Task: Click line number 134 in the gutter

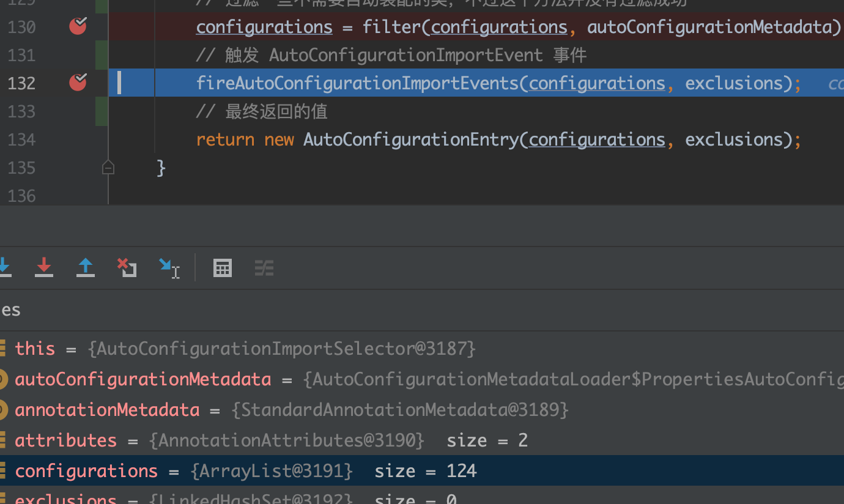Action: coord(21,139)
